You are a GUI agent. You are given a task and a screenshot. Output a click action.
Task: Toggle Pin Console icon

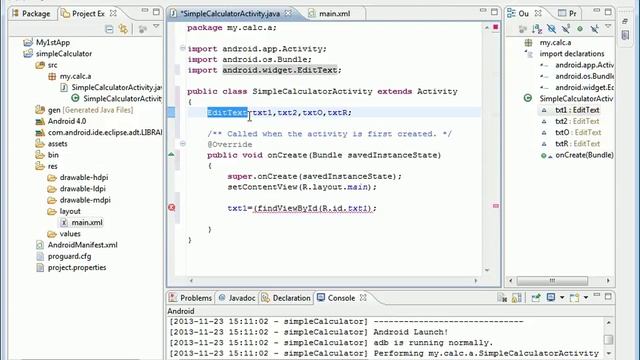[x=536, y=298]
